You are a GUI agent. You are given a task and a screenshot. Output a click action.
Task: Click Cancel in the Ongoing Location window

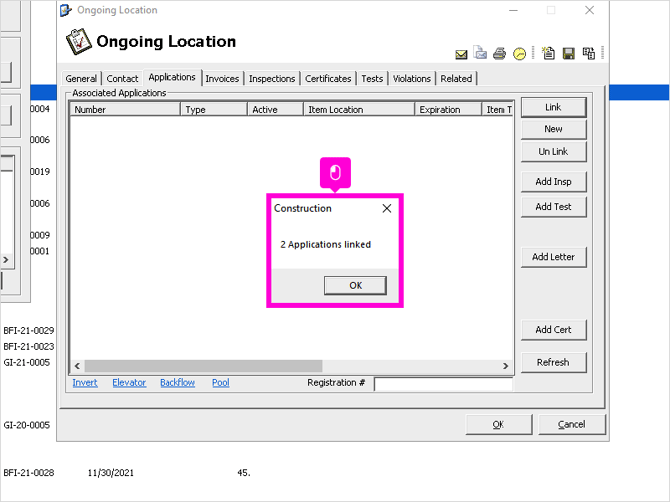572,425
